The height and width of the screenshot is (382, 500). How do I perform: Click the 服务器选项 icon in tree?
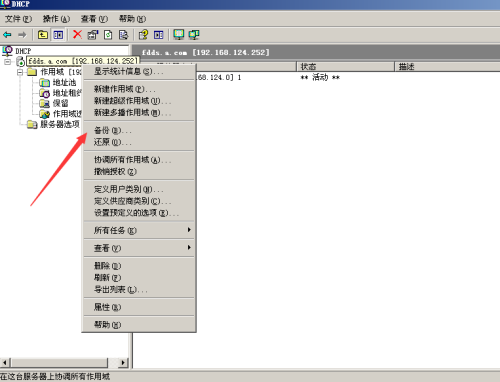[x=32, y=124]
